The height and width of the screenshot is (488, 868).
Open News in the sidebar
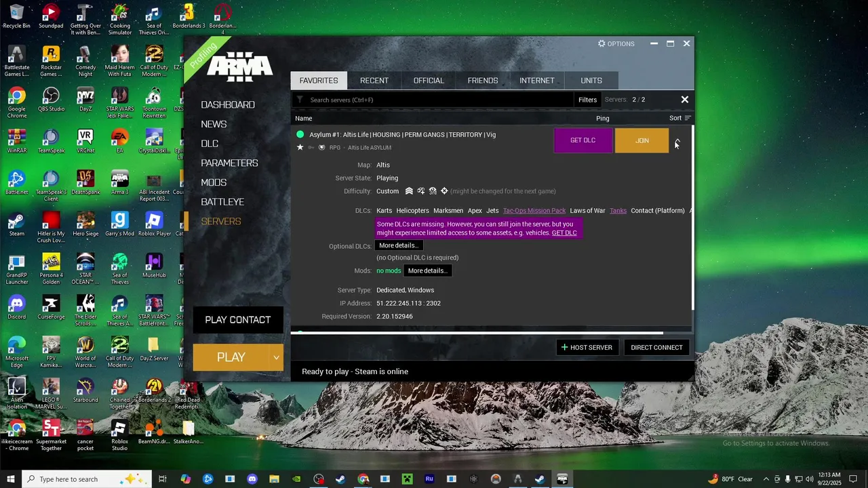[x=214, y=124]
